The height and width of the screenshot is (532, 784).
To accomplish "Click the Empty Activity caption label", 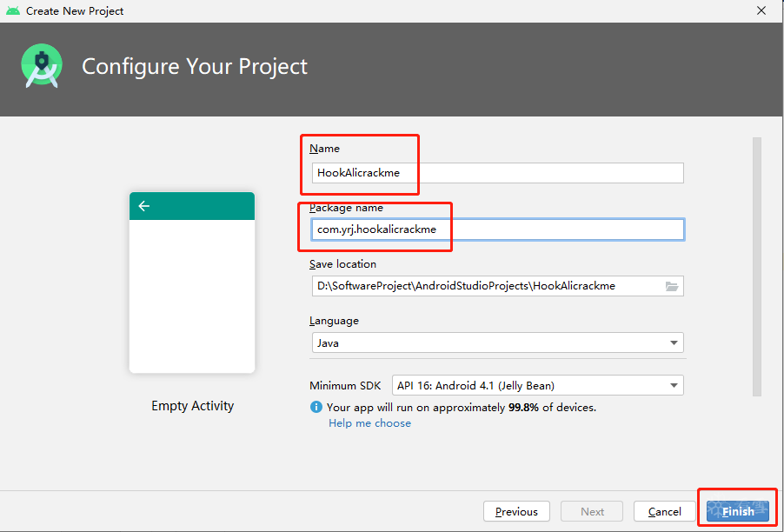I will (192, 406).
